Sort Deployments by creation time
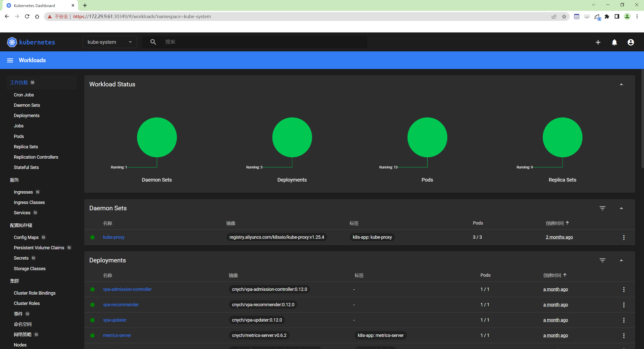The image size is (644, 349). [x=555, y=275]
